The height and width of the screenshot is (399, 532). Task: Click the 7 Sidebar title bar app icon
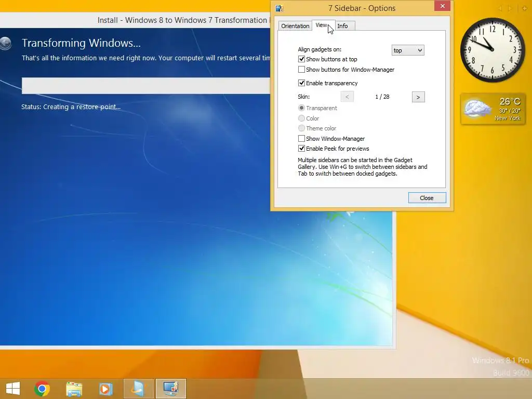(x=279, y=8)
